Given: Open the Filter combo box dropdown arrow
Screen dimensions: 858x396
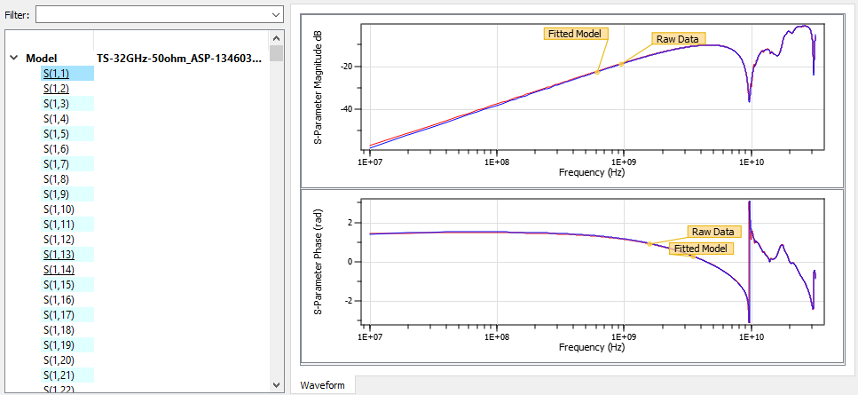Looking at the screenshot, I should tap(276, 15).
